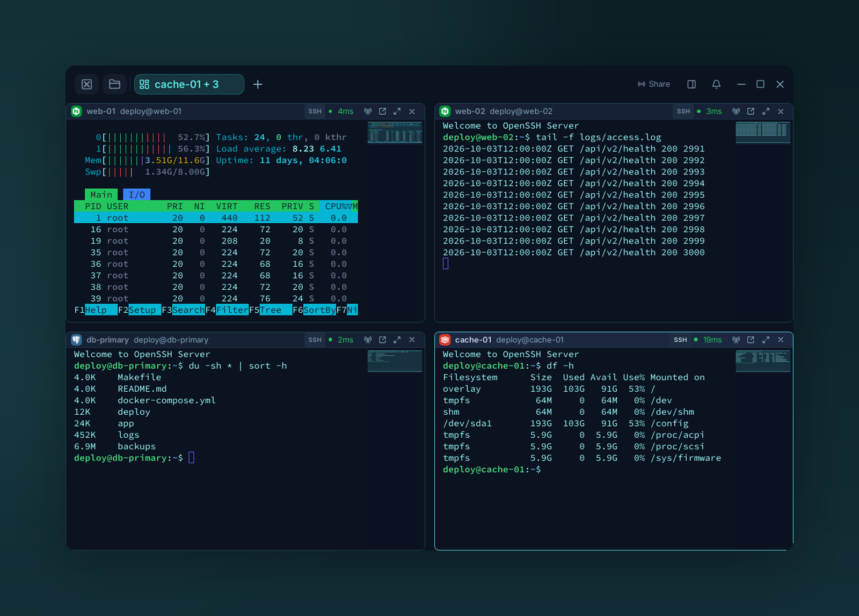Open the web-01 terminal minimap thumbnail
859x616 pixels.
point(395,133)
